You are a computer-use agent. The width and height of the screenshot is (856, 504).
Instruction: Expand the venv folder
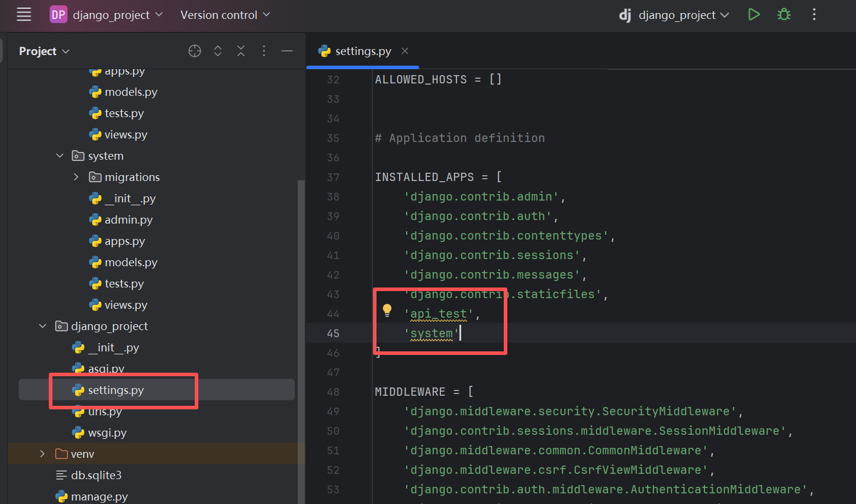pyautogui.click(x=43, y=454)
